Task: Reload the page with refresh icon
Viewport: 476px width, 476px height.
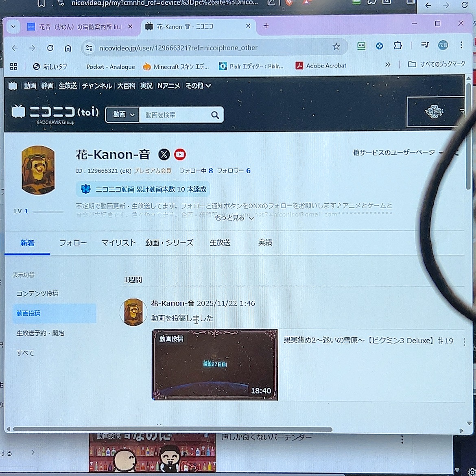Action: [50, 48]
